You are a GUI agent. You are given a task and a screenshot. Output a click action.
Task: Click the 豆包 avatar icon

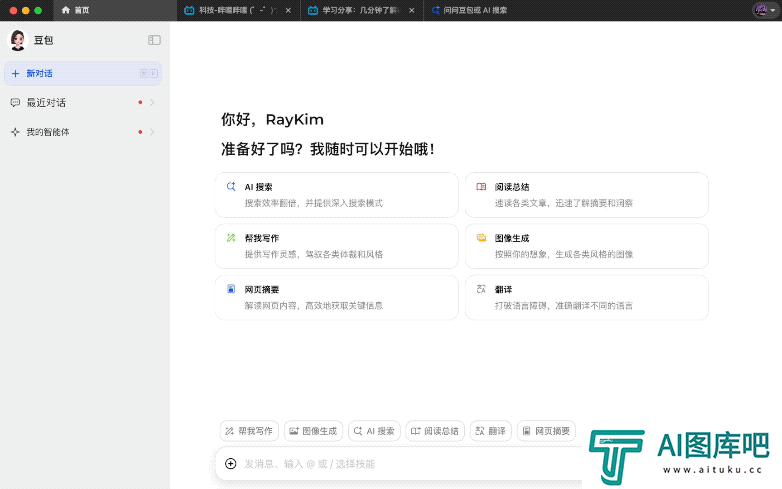tap(17, 40)
